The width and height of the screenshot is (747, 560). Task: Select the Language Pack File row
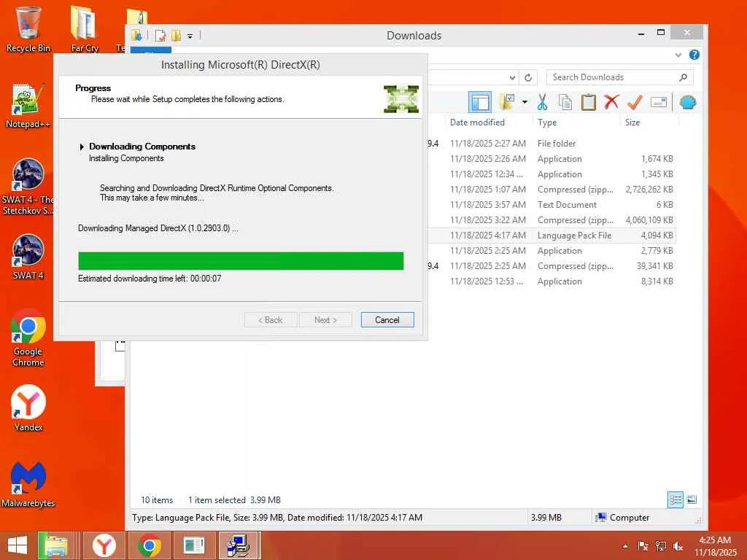[551, 236]
